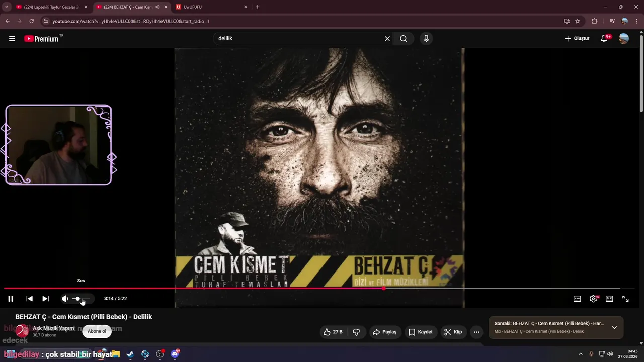Open player settings gear
Screen dimensions: 644x362
pyautogui.click(x=593, y=299)
